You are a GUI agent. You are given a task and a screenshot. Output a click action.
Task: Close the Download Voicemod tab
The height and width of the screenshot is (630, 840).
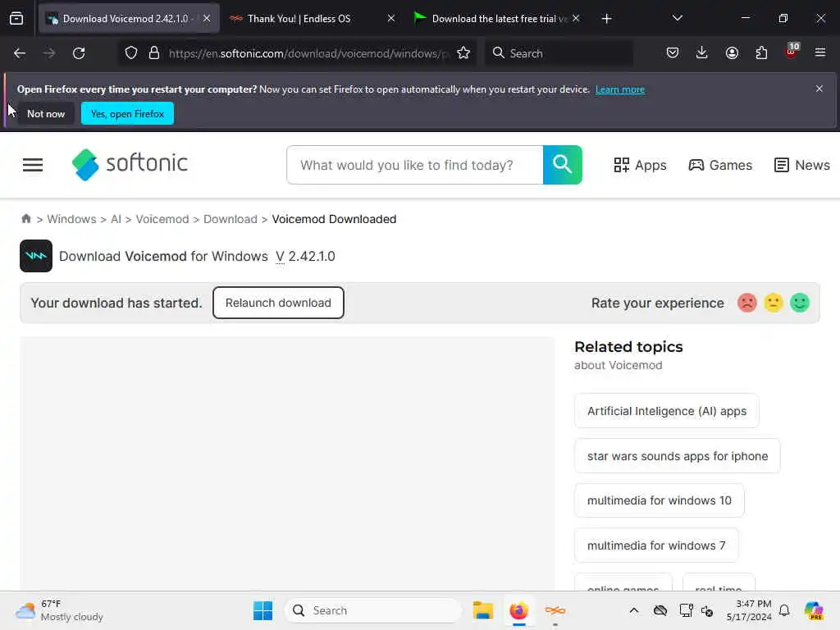click(207, 18)
